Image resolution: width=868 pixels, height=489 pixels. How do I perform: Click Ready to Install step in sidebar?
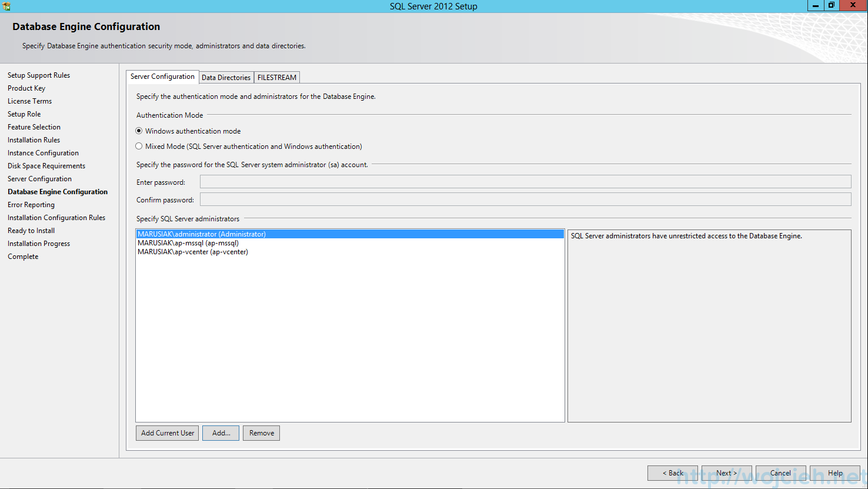coord(31,231)
